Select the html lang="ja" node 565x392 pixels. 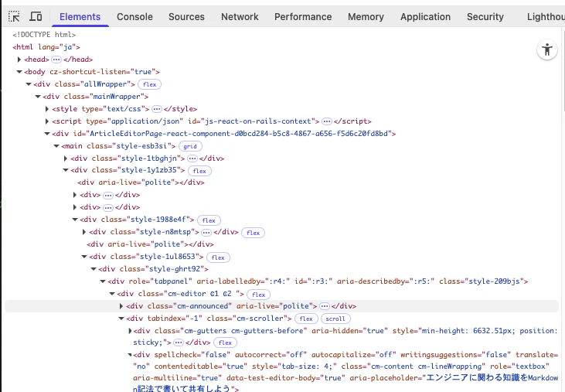[x=46, y=47]
